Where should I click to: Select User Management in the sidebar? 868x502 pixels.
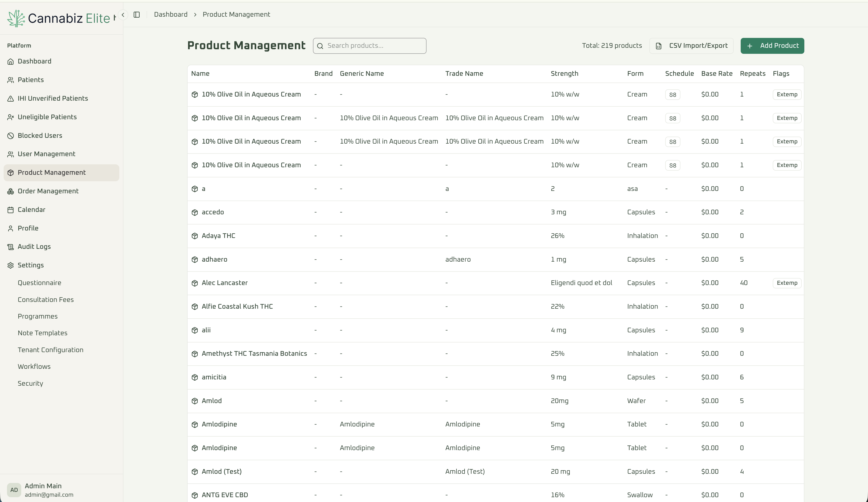[46, 154]
